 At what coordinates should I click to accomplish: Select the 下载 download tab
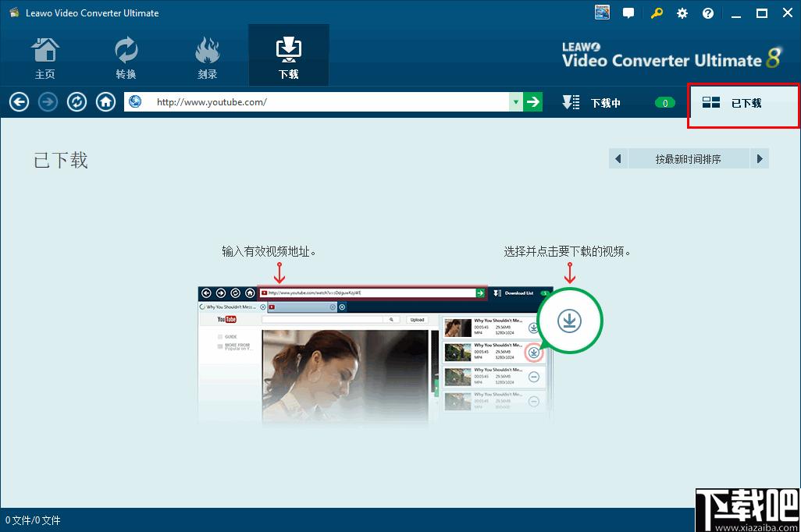click(289, 55)
